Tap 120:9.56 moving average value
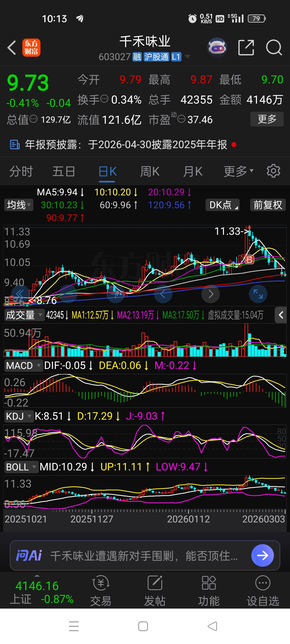Screen dimensions: 290x644 click(x=170, y=205)
